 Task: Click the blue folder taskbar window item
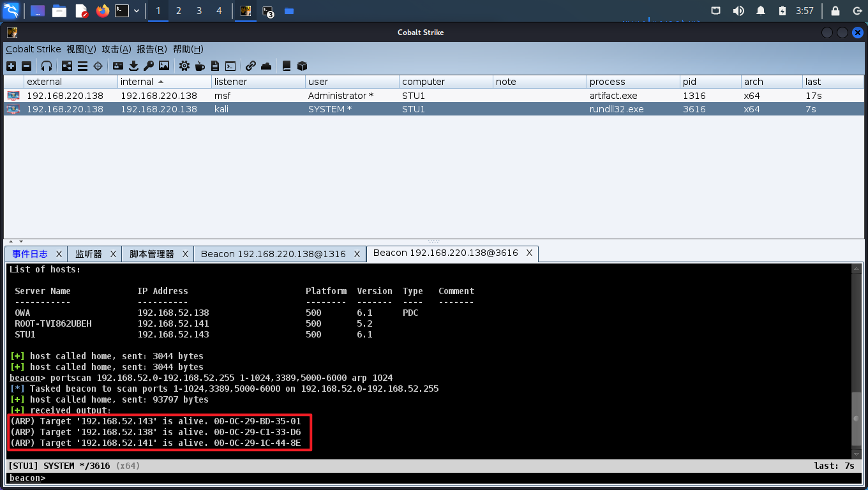click(289, 11)
